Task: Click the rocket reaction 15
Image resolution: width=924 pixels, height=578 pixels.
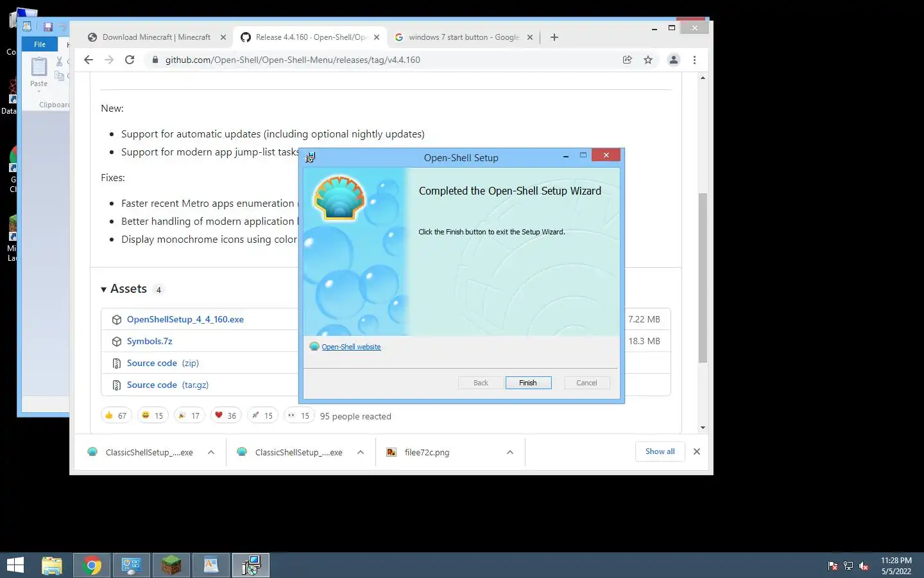Action: [x=262, y=416]
